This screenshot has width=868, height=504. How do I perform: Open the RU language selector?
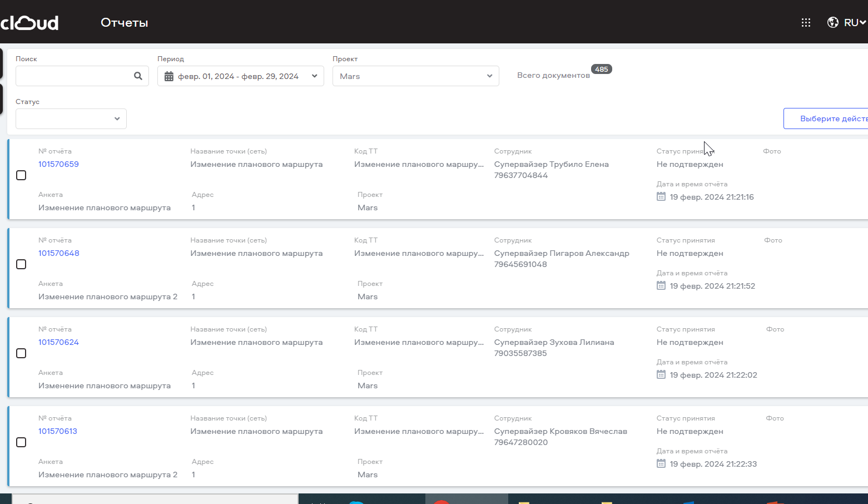pyautogui.click(x=855, y=23)
